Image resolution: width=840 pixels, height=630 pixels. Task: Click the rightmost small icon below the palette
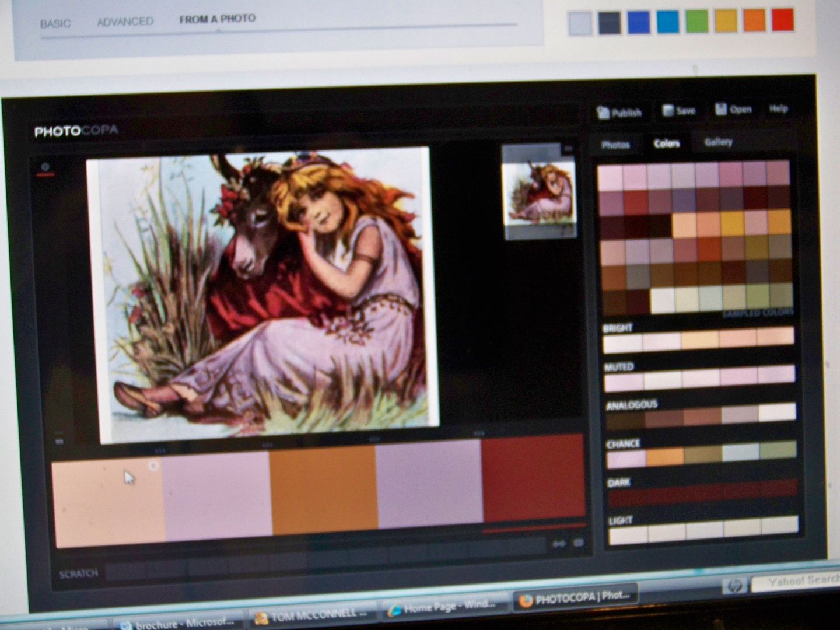(578, 543)
